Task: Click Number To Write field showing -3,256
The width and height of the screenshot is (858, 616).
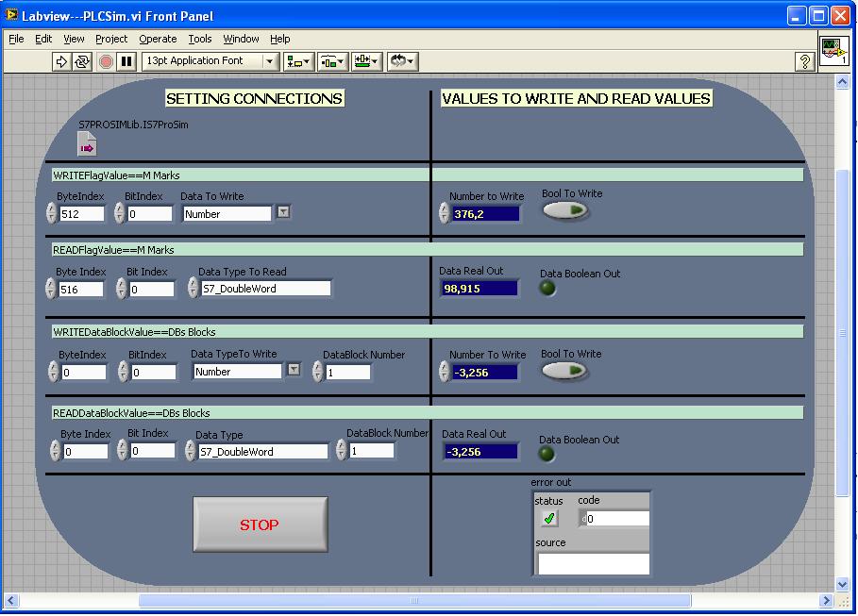Action: click(484, 373)
